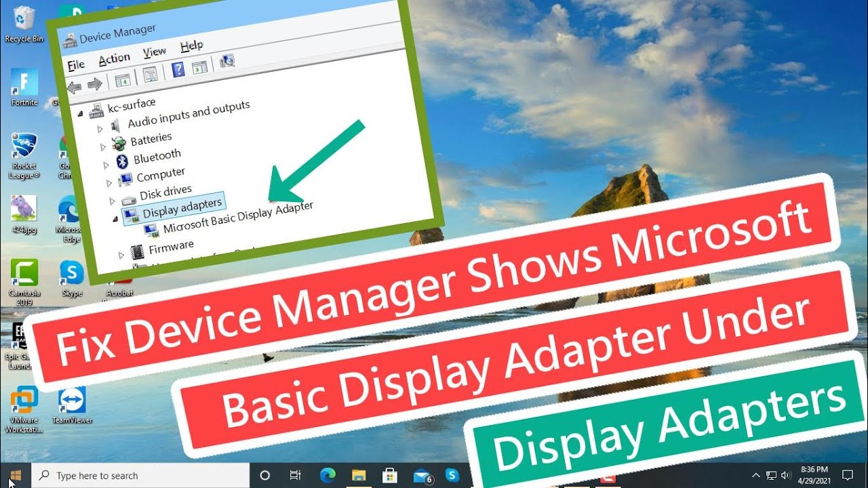This screenshot has width=868, height=488.
Task: Open the Help menu in Device Manager
Action: [192, 45]
